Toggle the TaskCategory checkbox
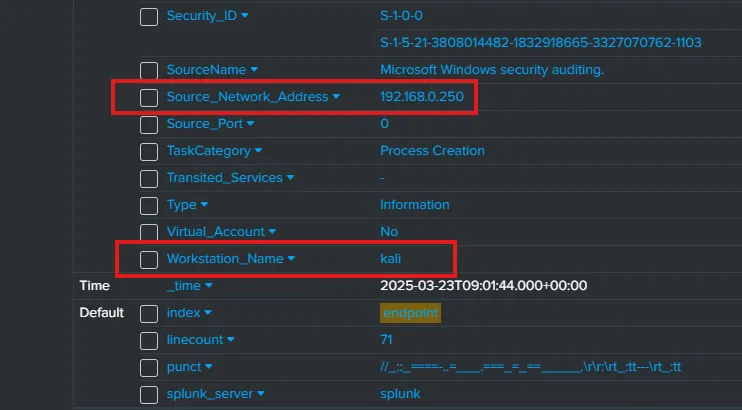The width and height of the screenshot is (742, 410). (x=149, y=151)
